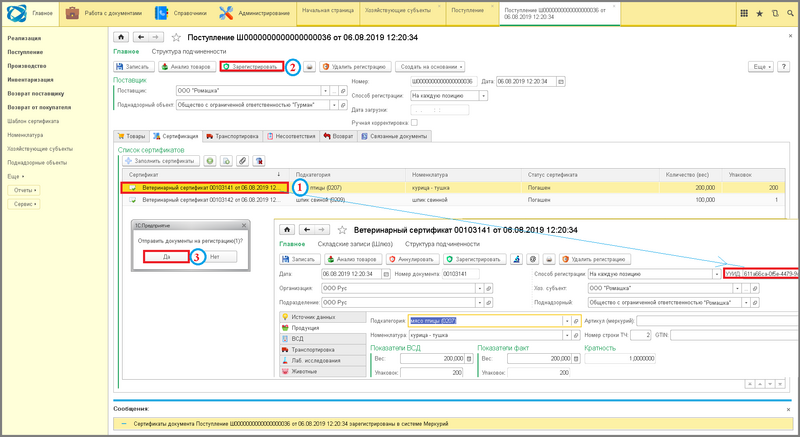Click the forward arrow in Поступление form
Screen dimensions: 800x437
point(156,37)
